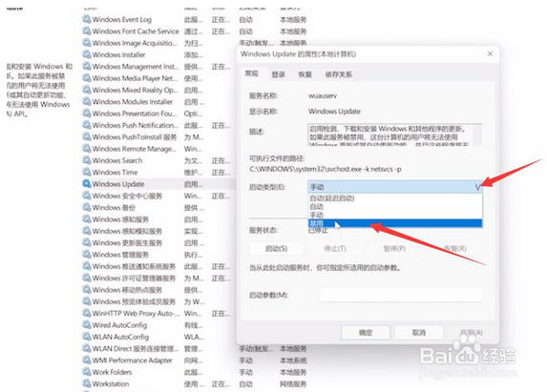Click gear icon of Windows Search service
Screen dimensions: 547x392
(x=87, y=160)
